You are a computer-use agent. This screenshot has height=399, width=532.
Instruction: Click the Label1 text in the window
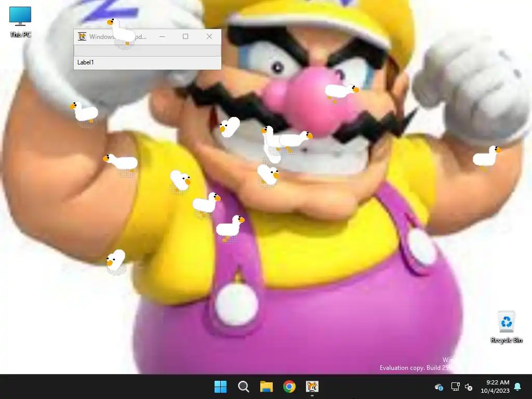tap(86, 62)
